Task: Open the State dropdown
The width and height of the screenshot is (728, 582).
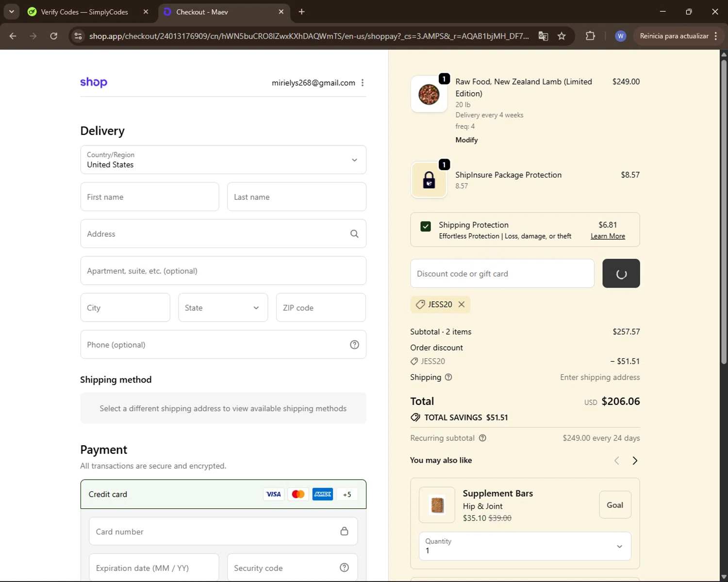Action: click(x=223, y=307)
